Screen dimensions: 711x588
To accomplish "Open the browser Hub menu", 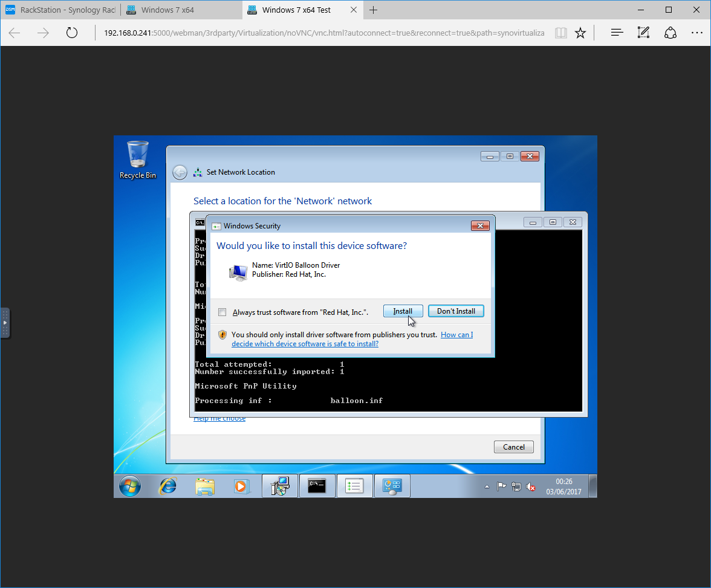I will [x=617, y=33].
